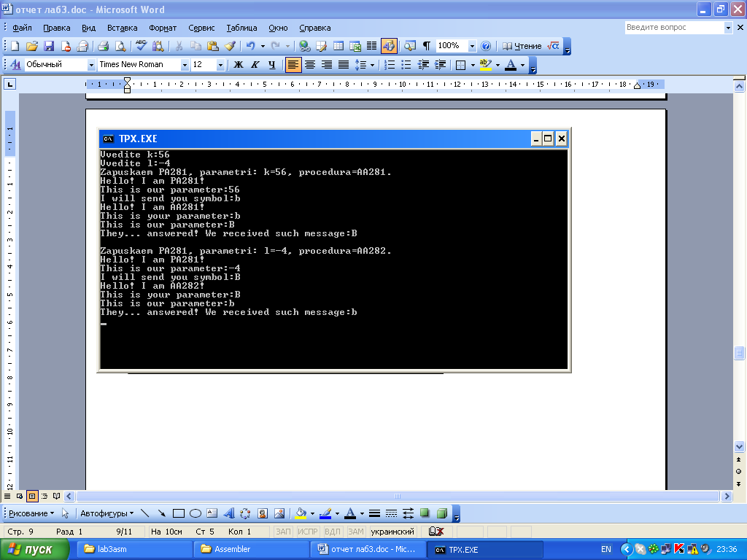747x560 pixels.
Task: Expand the highlight color dropdown arrow
Action: (498, 65)
